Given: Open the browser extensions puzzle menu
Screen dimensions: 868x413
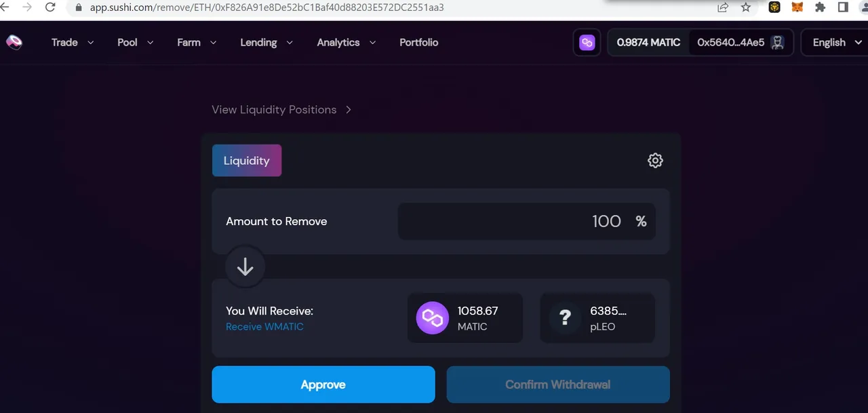Looking at the screenshot, I should [820, 7].
